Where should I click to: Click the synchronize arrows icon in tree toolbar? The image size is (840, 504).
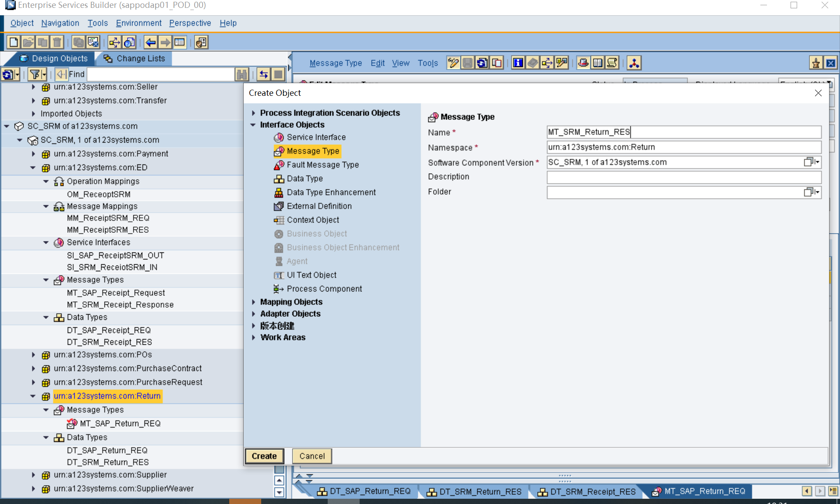(264, 74)
